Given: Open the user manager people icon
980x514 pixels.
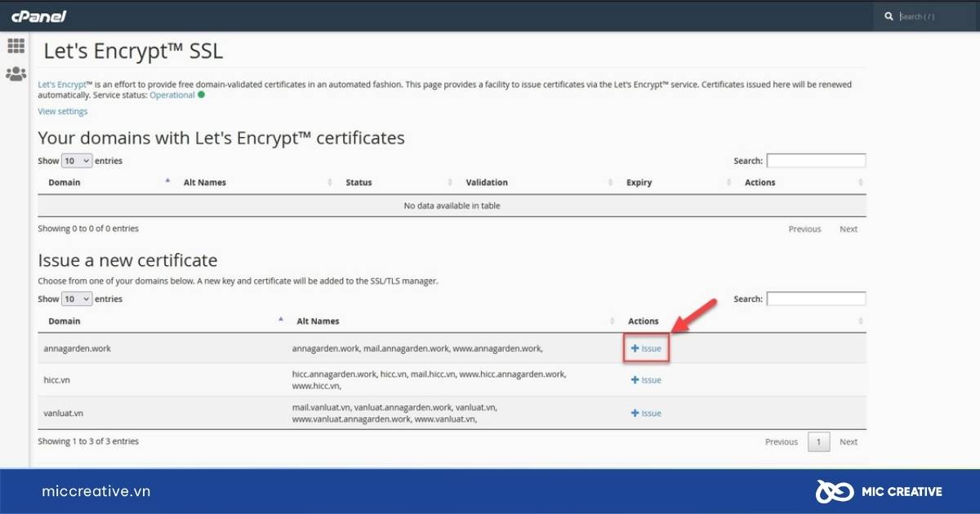Looking at the screenshot, I should tap(16, 74).
